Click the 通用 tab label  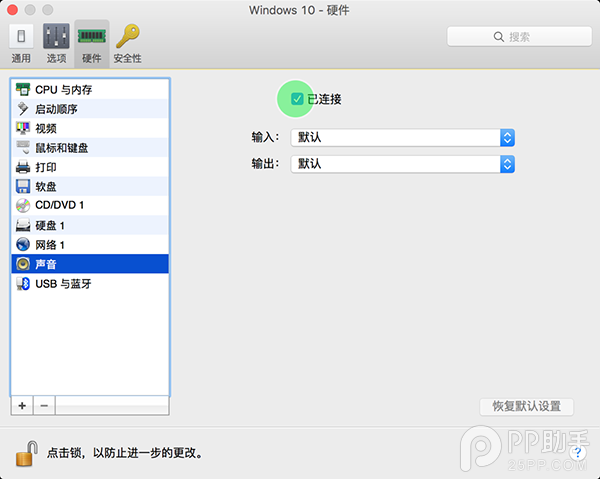21,58
